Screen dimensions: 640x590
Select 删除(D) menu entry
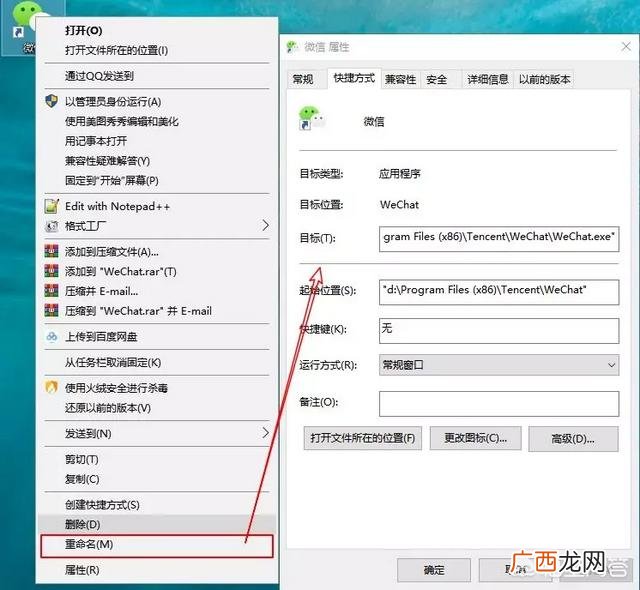click(156, 524)
